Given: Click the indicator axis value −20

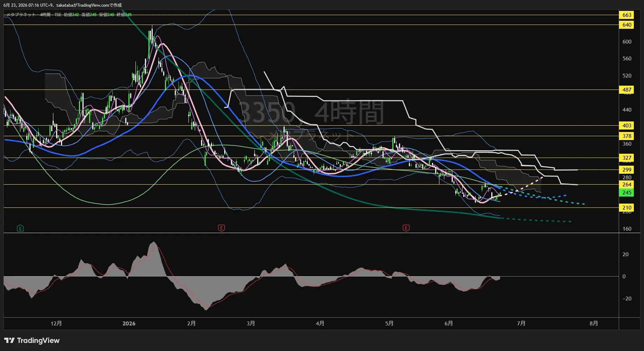Looking at the screenshot, I should [627, 298].
